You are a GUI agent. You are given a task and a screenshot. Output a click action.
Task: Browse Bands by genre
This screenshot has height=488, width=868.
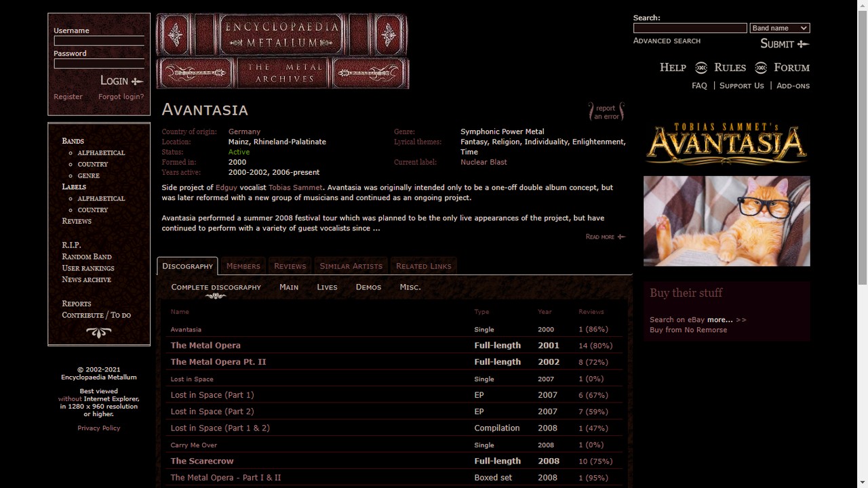pos(88,176)
